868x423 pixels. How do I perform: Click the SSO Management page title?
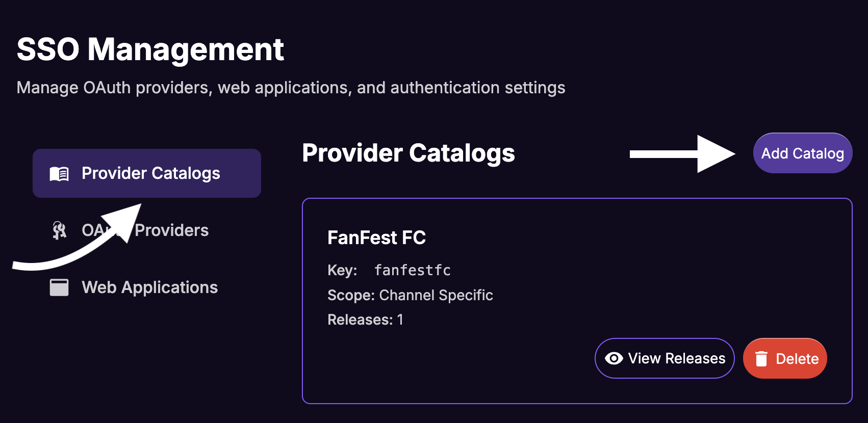click(x=150, y=49)
